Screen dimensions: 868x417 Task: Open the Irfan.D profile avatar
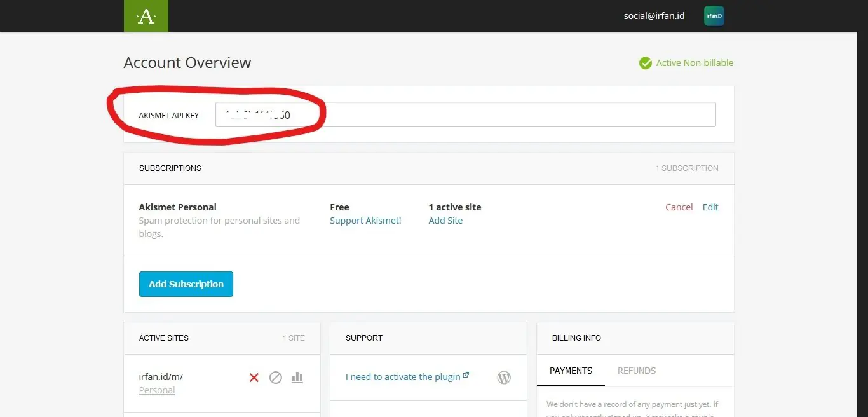coord(714,16)
